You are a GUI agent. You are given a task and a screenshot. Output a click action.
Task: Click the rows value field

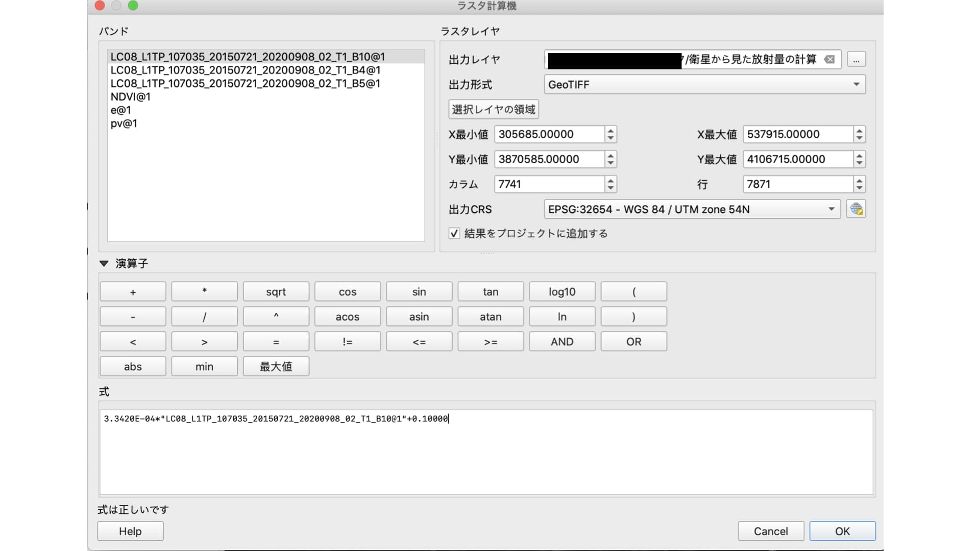(798, 184)
